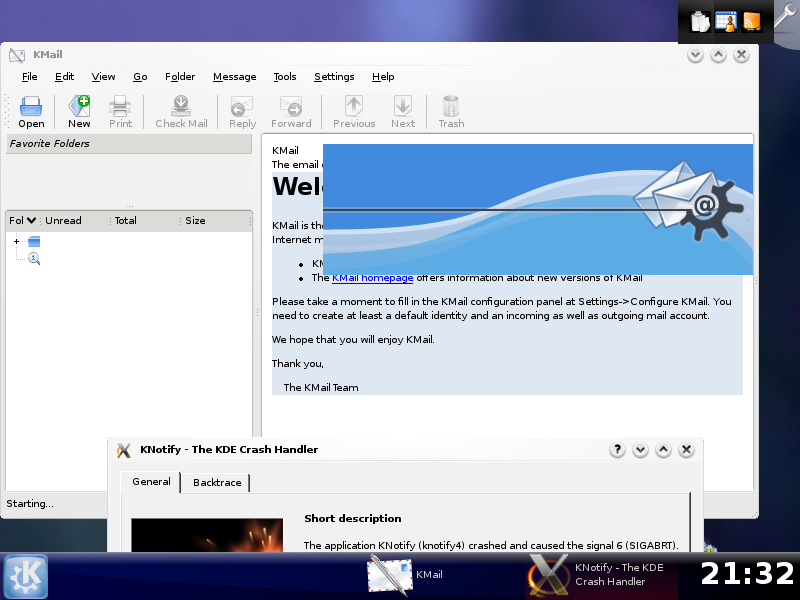800x600 pixels.
Task: Create a new message with New icon
Action: pyautogui.click(x=79, y=106)
